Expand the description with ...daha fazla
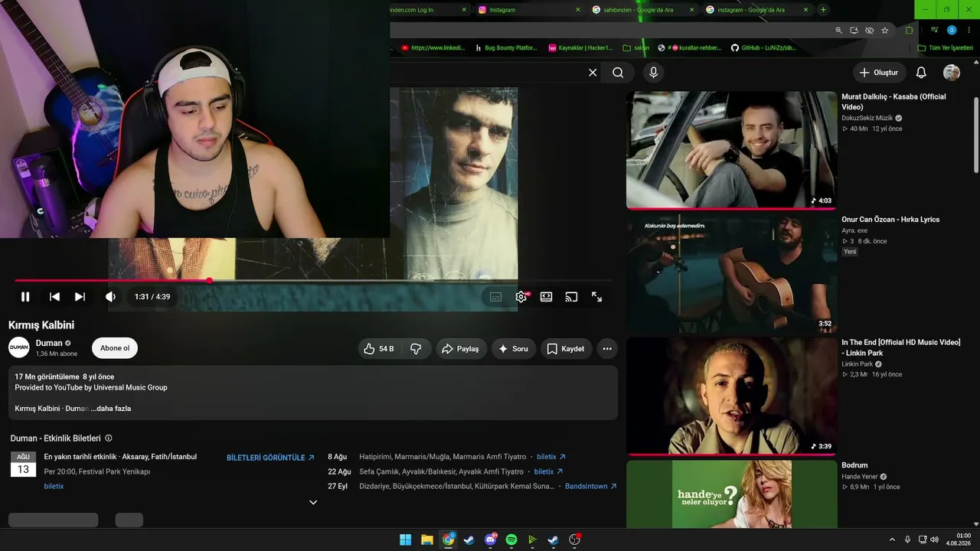980x551 pixels. [111, 409]
